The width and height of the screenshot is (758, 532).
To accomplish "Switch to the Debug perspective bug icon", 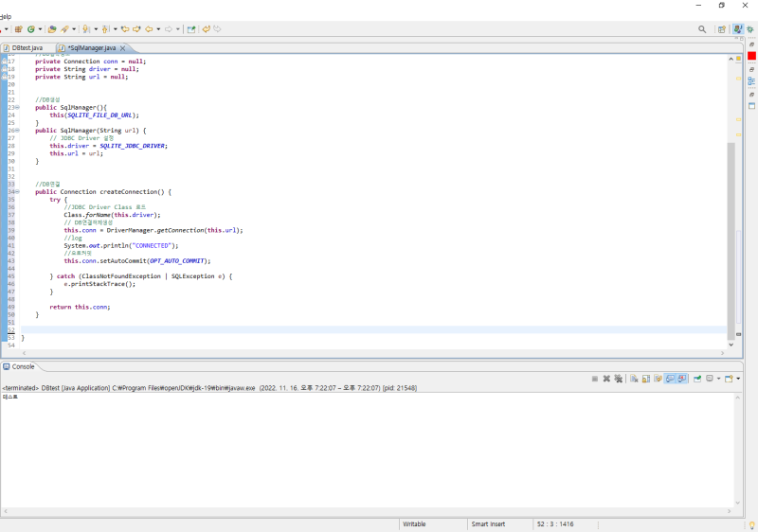I will (750, 29).
